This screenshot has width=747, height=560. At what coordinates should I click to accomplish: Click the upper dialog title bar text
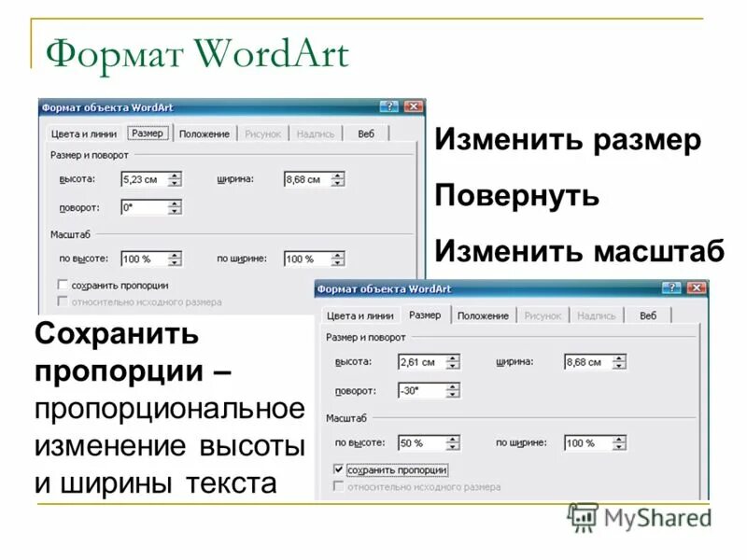pos(107,107)
